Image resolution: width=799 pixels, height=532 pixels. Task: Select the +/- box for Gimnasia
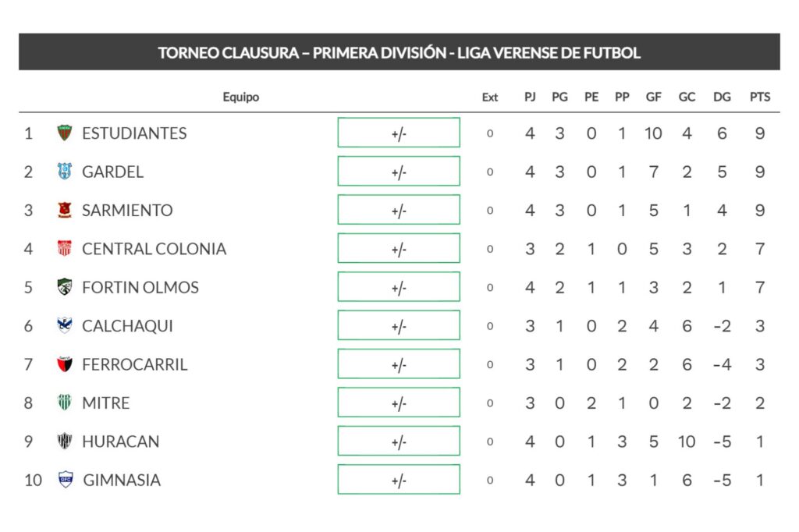point(399,480)
